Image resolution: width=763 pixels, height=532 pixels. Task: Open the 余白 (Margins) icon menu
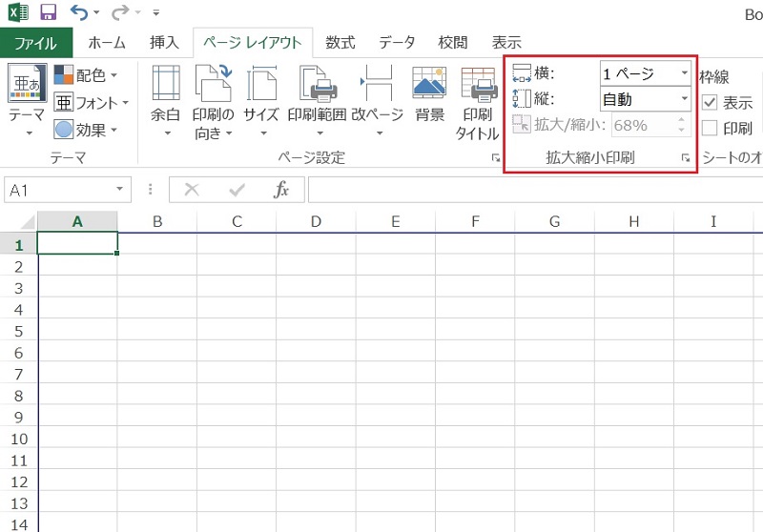166,84
